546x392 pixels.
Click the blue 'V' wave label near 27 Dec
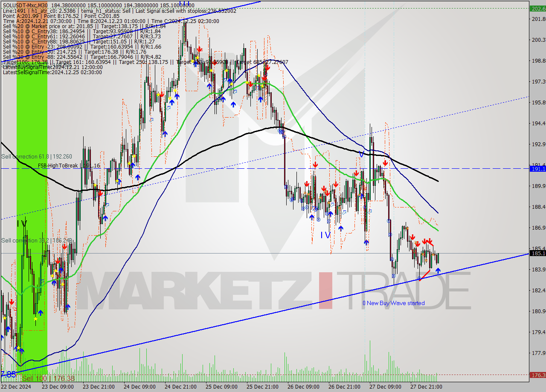point(362,154)
